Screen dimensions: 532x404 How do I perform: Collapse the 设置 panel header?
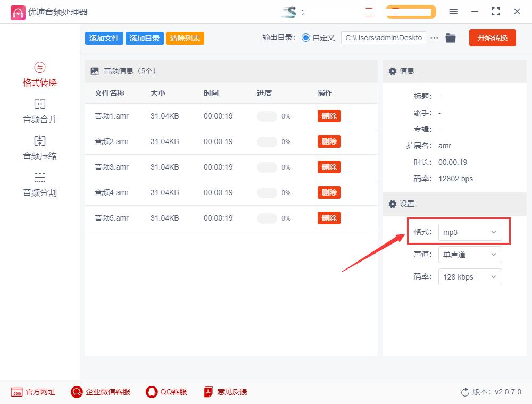(x=407, y=204)
